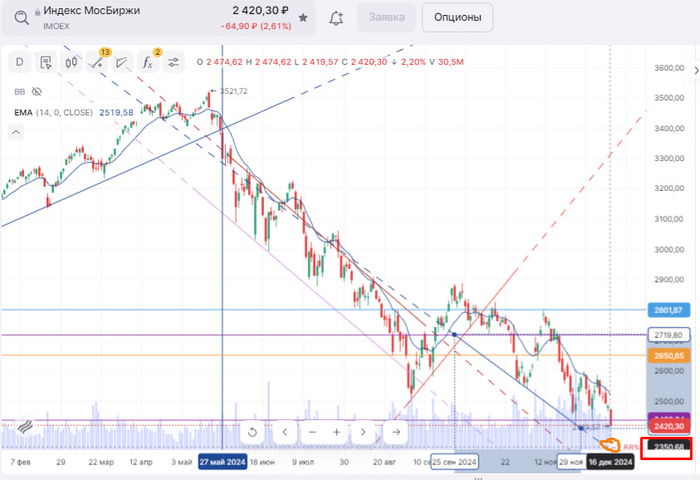The height and width of the screenshot is (480, 700).
Task: Open the fx indicators icon
Action: (x=148, y=63)
